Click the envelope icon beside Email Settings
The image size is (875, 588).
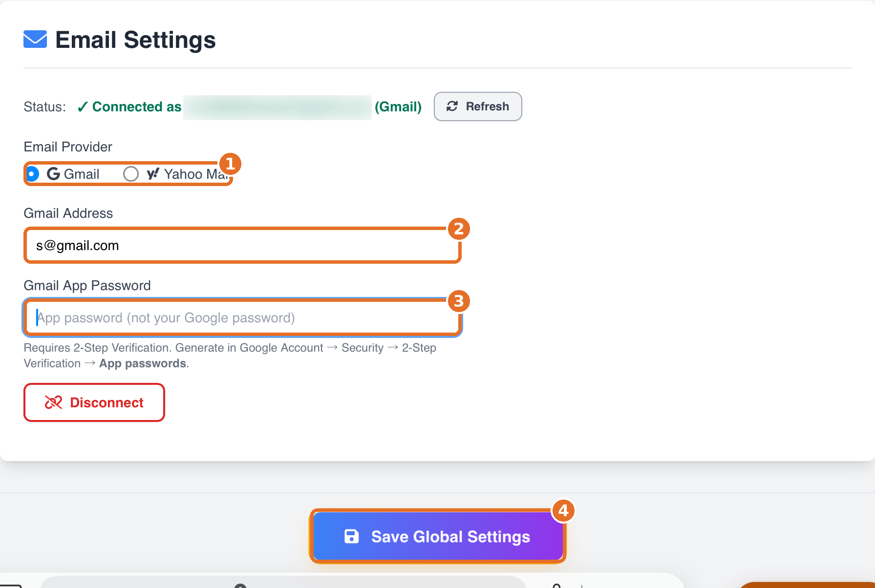[x=35, y=40]
